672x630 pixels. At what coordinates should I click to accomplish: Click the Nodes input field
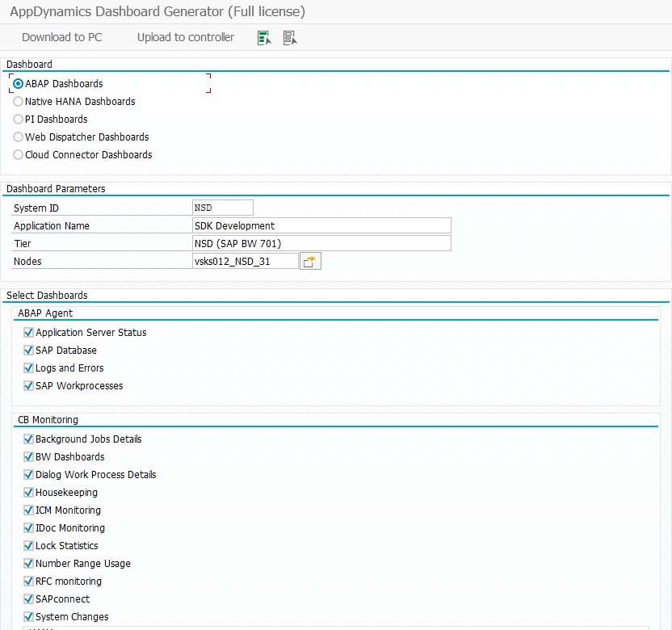(x=246, y=262)
